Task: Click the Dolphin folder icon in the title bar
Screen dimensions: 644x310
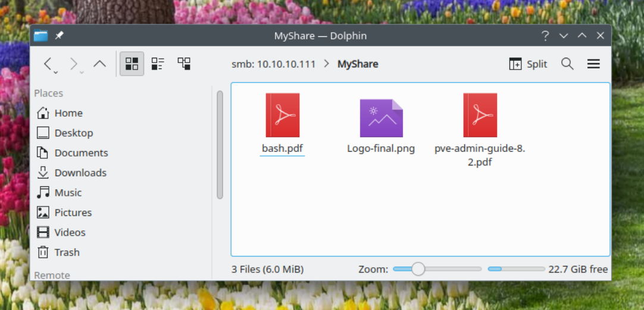Action: [x=40, y=36]
